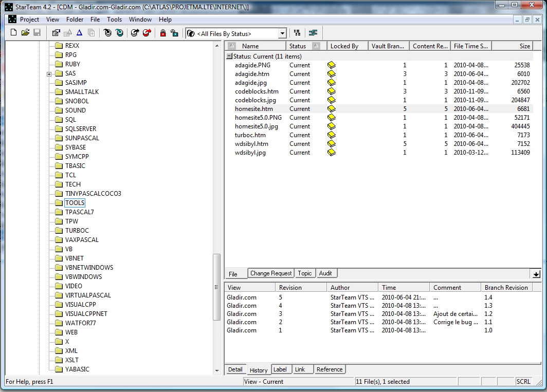Viewport: 547px width, 392px height.
Task: Select the codeblocks.htm file row
Action: click(257, 91)
